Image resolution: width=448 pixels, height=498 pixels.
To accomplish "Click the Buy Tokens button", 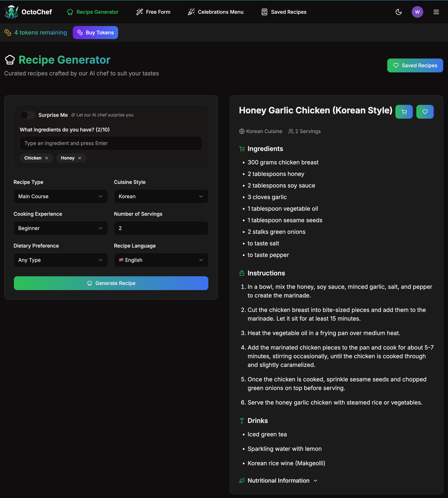I will [95, 33].
